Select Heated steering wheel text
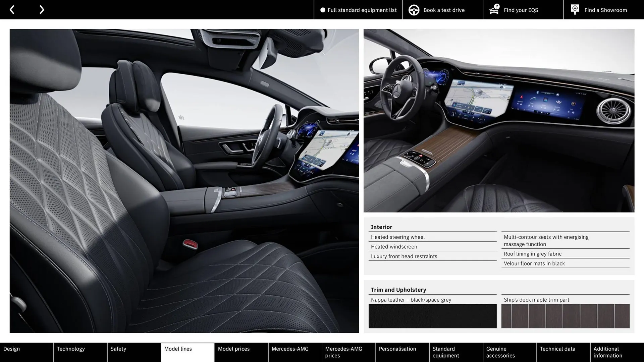Viewport: 644px width, 362px height. pos(397,237)
